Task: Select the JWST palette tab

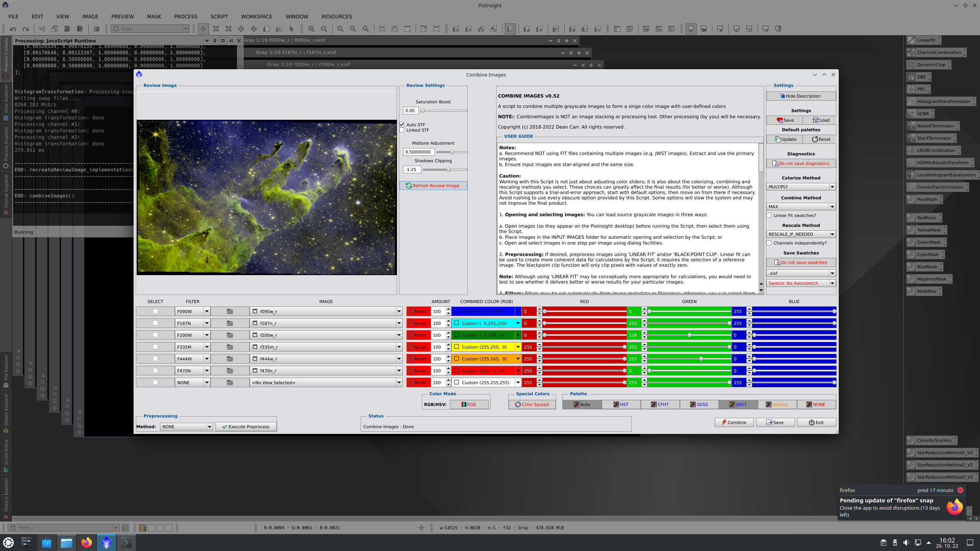Action: (x=738, y=404)
